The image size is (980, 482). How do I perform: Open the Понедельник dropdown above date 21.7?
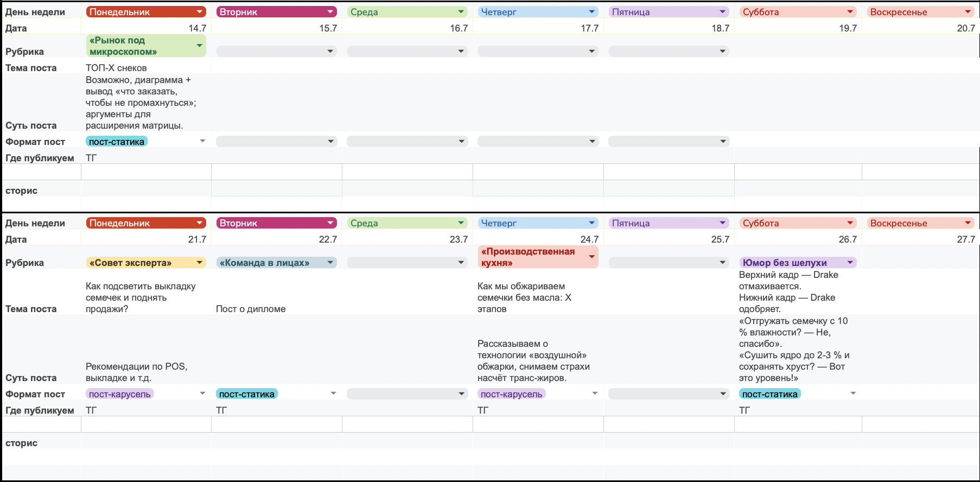point(200,223)
